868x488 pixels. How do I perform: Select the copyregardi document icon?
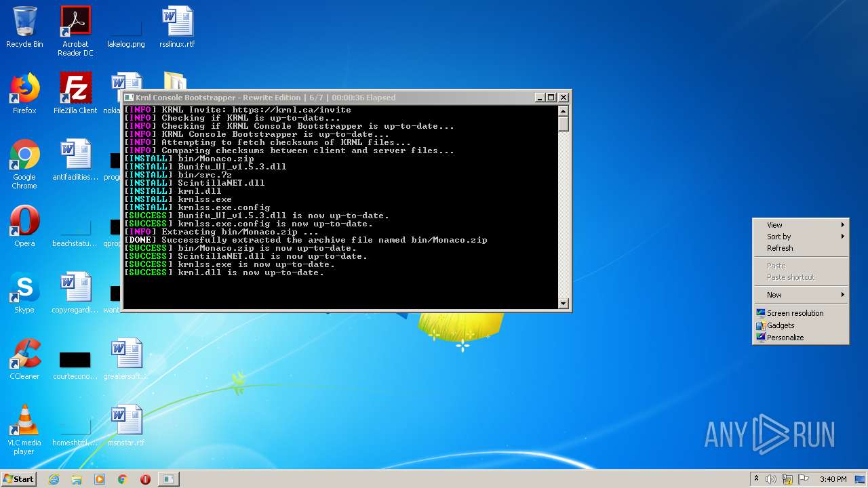click(x=75, y=293)
